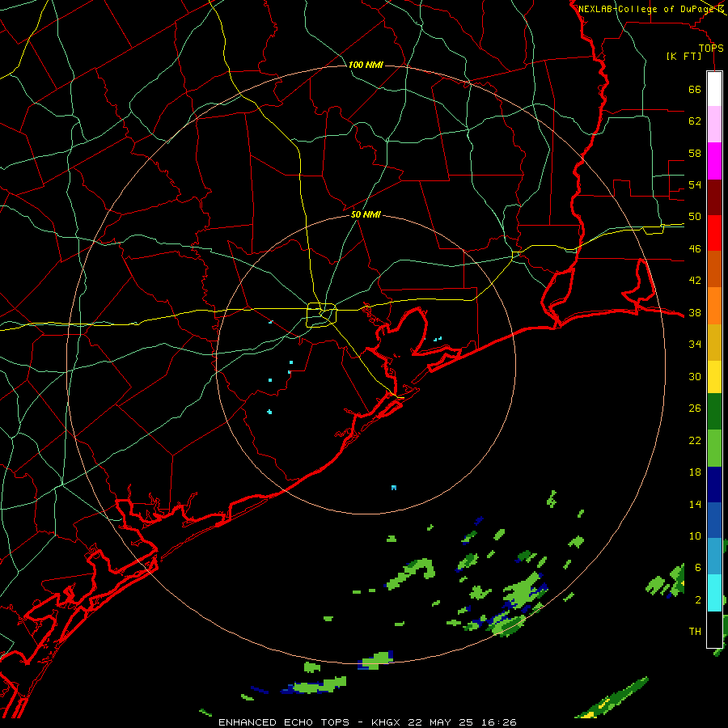The image size is (728, 728).
Task: Click the 58 legend value
Action: coord(695,153)
